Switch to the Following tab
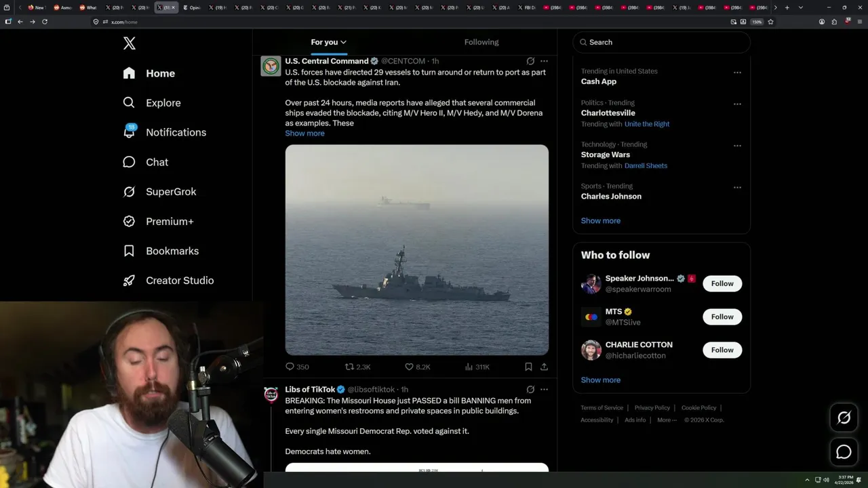Viewport: 868px width, 488px height. point(481,42)
